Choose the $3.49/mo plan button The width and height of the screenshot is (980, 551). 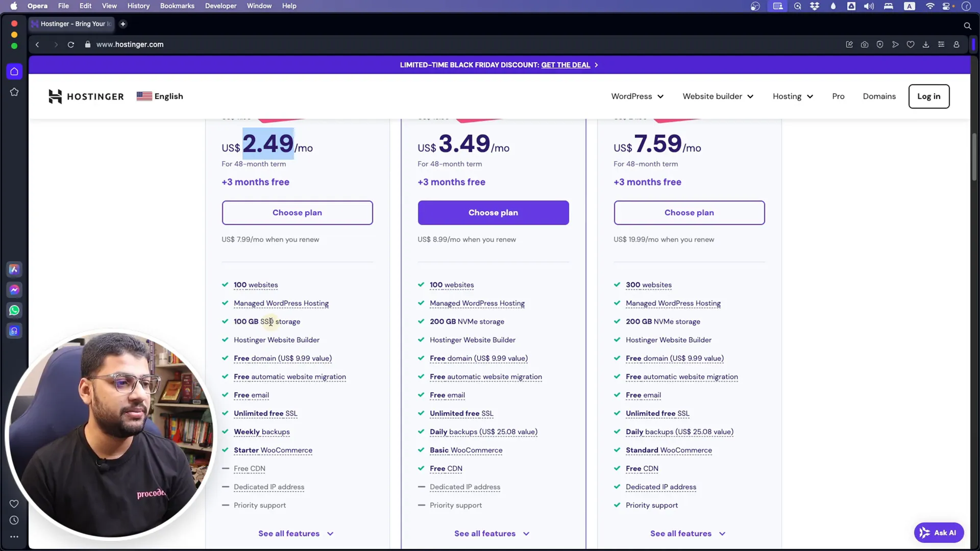point(493,212)
